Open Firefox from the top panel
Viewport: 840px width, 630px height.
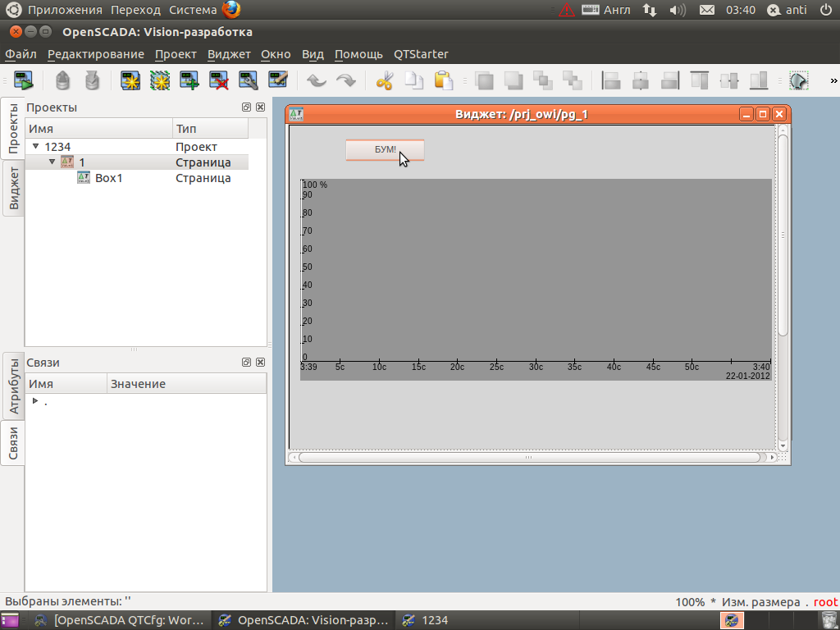[x=231, y=10]
